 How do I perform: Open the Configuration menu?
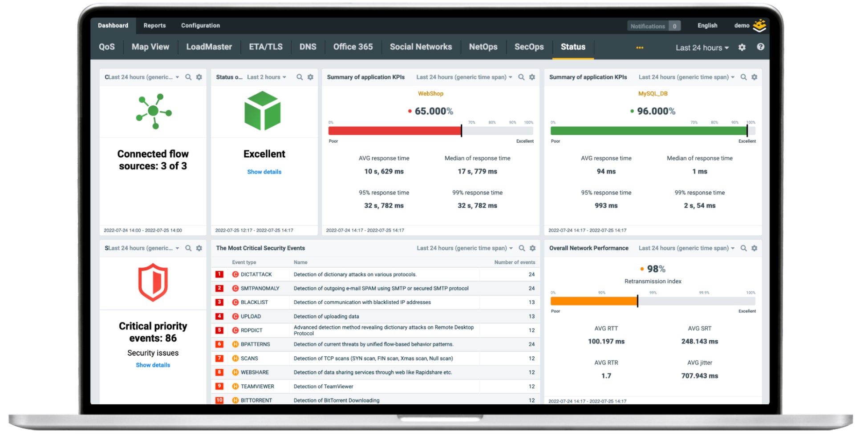(200, 25)
